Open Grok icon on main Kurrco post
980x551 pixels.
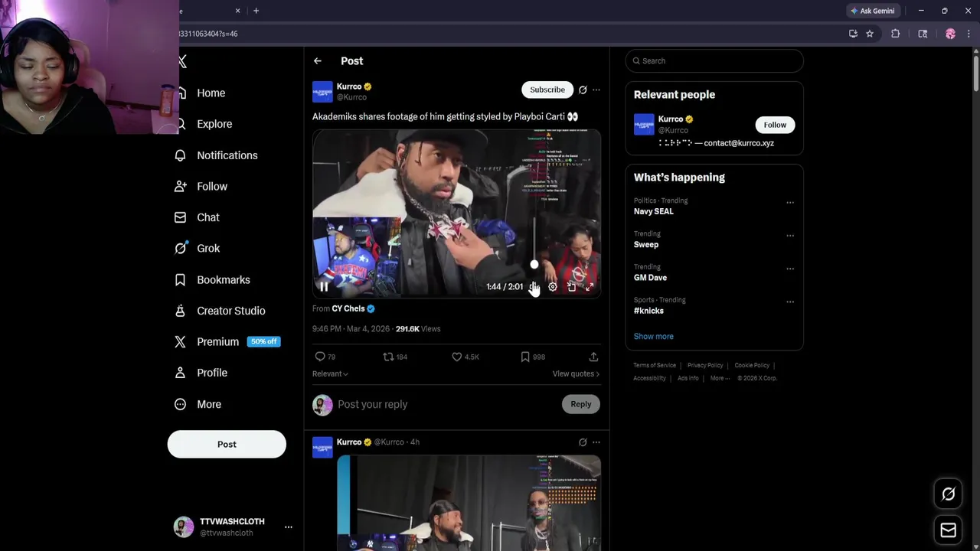tap(583, 90)
